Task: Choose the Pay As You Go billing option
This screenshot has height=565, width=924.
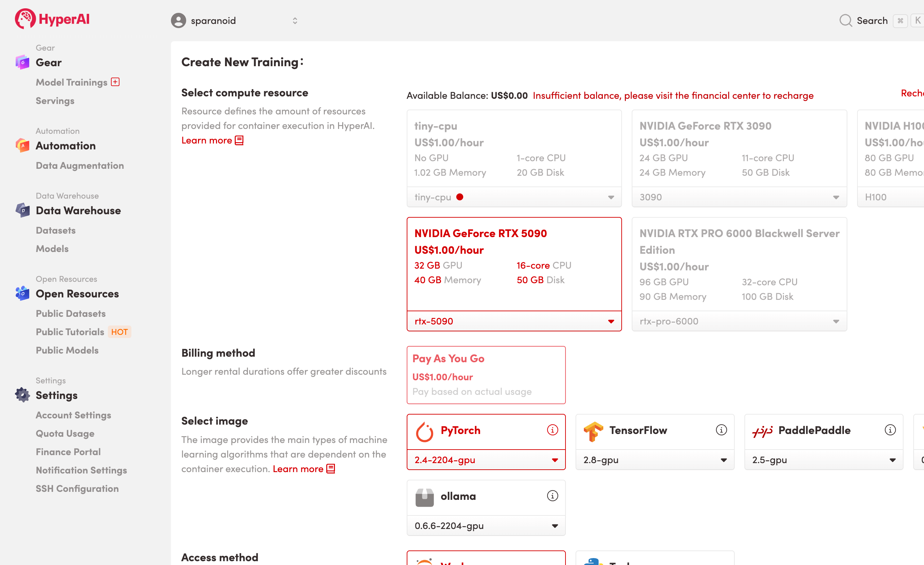Action: [x=486, y=375]
